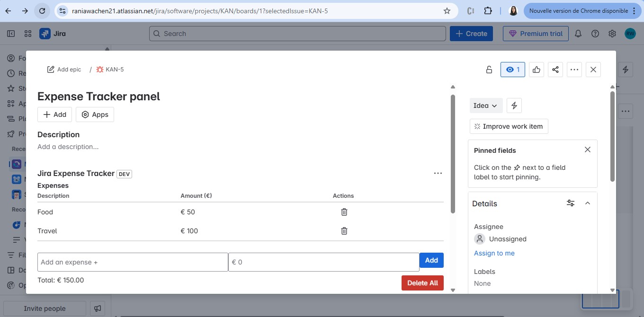Open Jira settings gear
Viewport: 644px width, 317px height.
pos(612,34)
